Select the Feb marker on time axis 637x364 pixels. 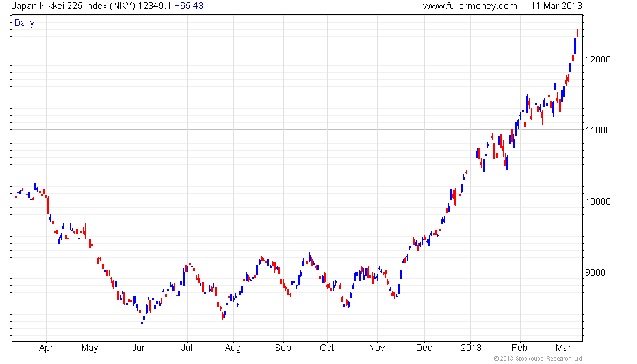(519, 348)
